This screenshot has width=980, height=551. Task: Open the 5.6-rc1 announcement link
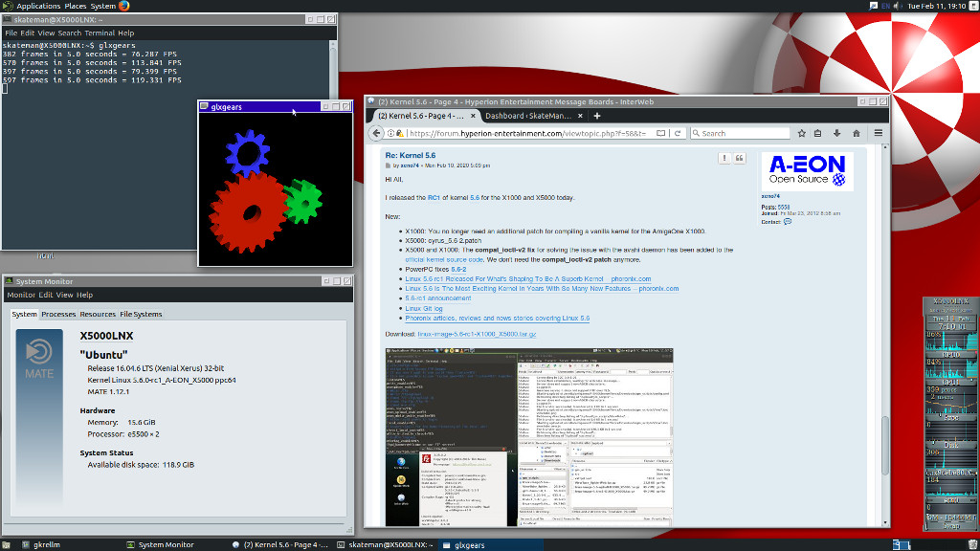pyautogui.click(x=438, y=298)
